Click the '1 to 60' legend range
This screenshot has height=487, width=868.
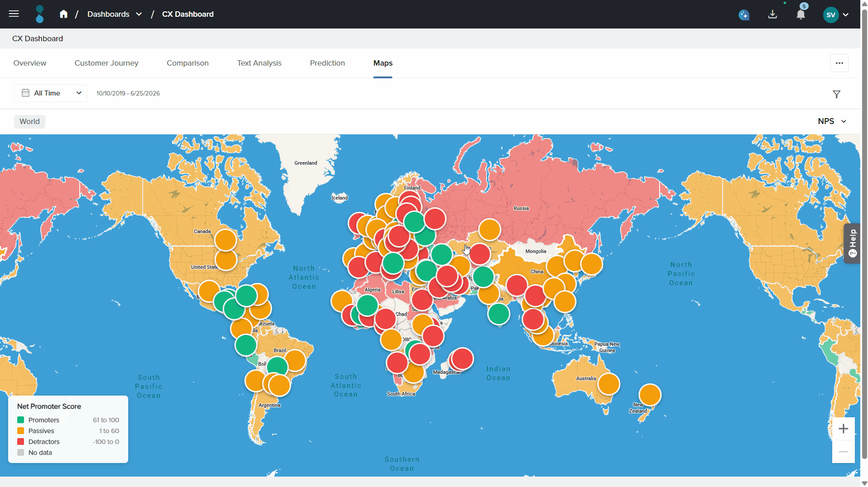click(109, 431)
